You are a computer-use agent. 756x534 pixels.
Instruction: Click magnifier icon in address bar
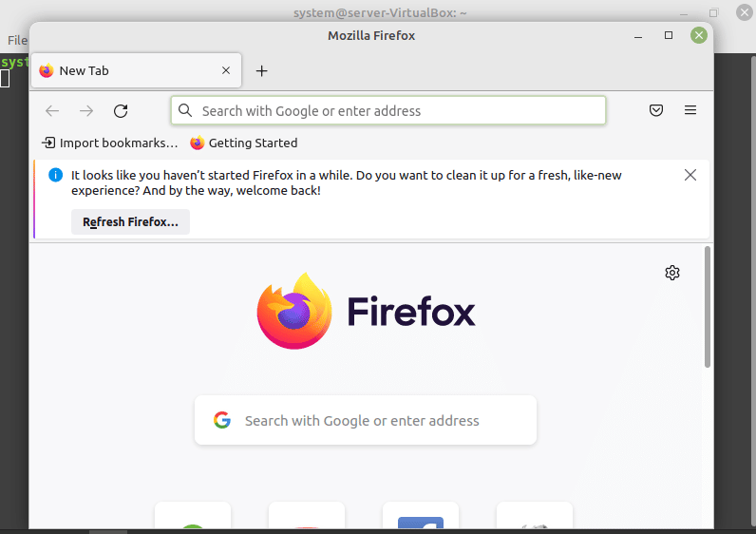[185, 110]
